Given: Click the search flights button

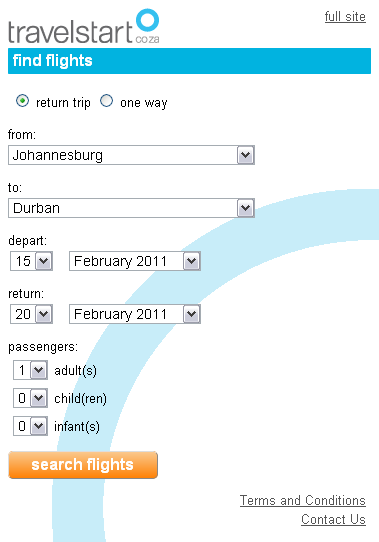Looking at the screenshot, I should 83,465.
